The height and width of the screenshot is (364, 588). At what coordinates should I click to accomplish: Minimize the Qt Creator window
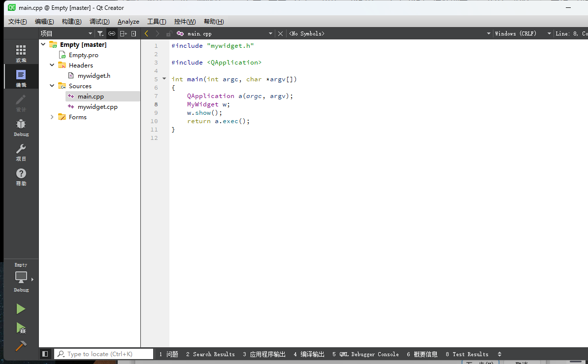[568, 7]
